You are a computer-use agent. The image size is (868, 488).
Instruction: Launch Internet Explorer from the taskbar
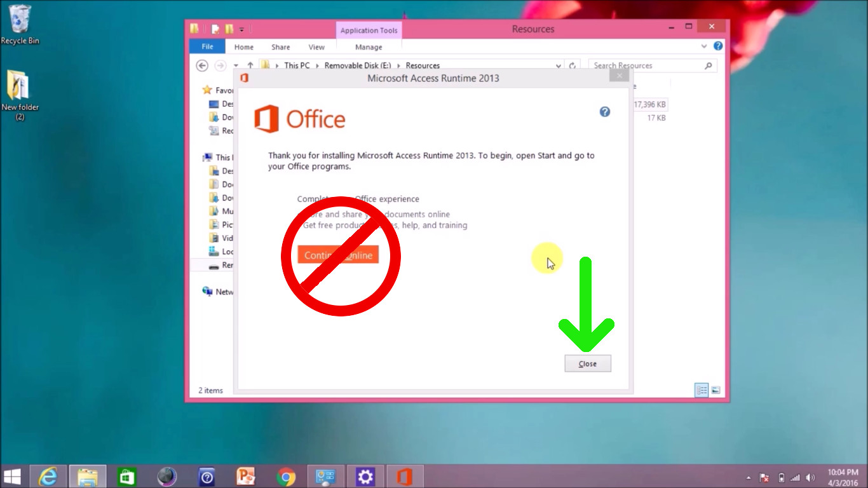point(48,477)
